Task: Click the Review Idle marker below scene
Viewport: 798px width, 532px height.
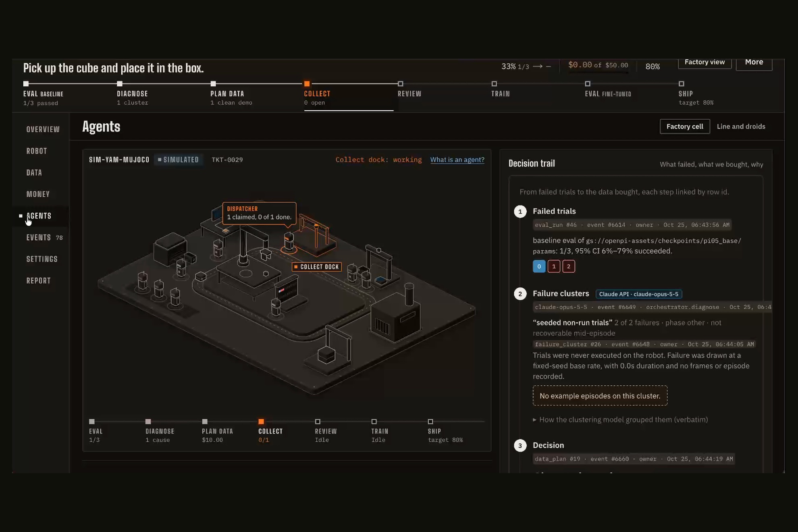Action: [x=318, y=422]
